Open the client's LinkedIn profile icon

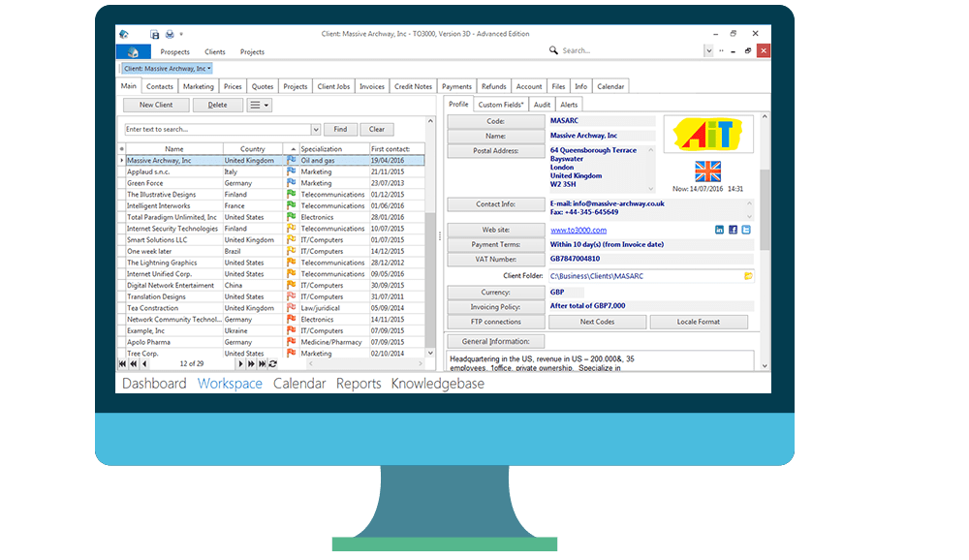(x=719, y=229)
